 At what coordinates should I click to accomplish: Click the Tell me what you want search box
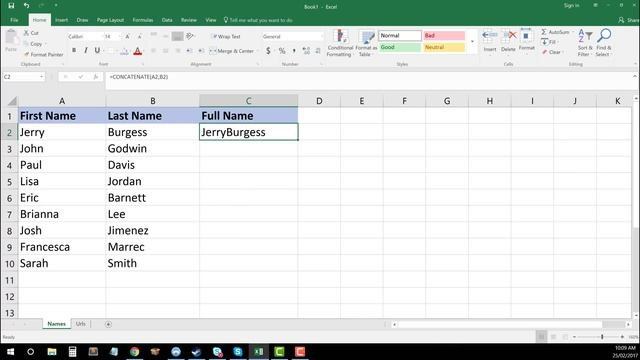[x=258, y=20]
